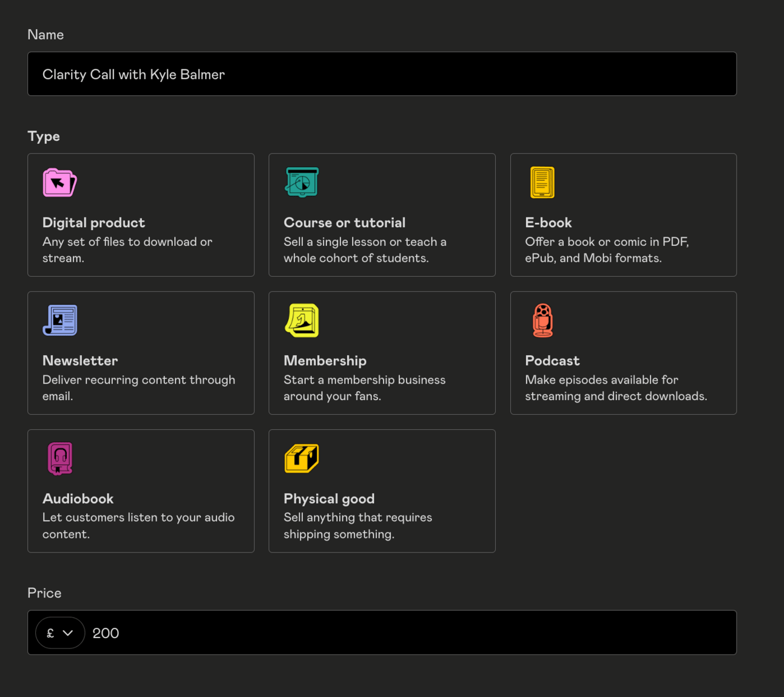This screenshot has width=784, height=697.
Task: Choose the "Membership" title text
Action: tap(325, 361)
